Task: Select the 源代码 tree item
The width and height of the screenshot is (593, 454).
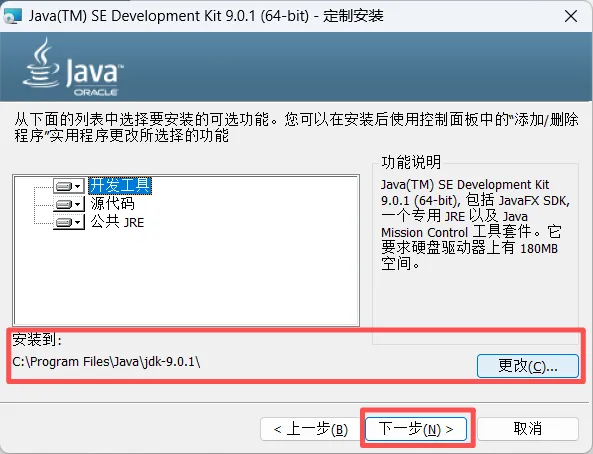Action: tap(112, 204)
